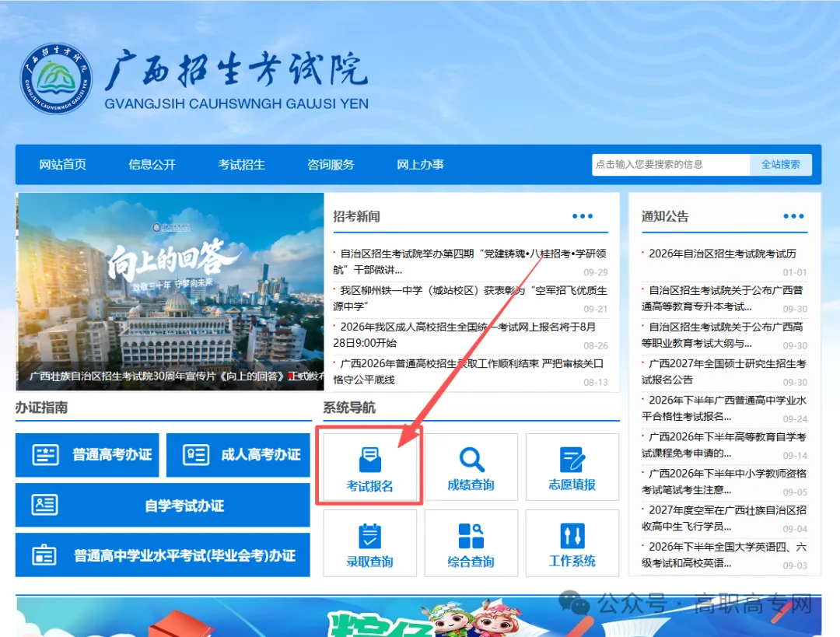The image size is (840, 637).
Task: Open notice 中小学教师资格考试笔试考生注意
Action: (x=724, y=481)
